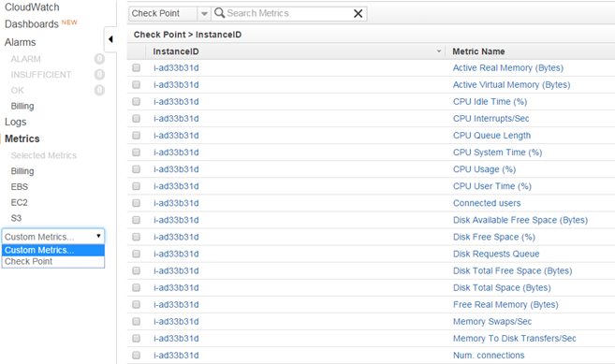
Task: Tick checkbox for Connected users
Action: pos(136,203)
